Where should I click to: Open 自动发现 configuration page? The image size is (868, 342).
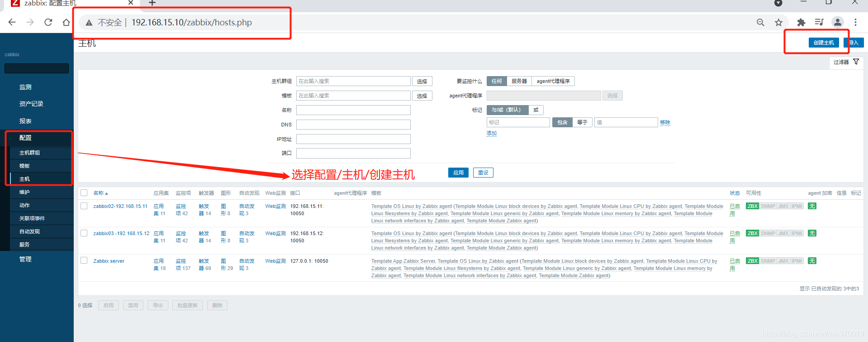pos(29,231)
